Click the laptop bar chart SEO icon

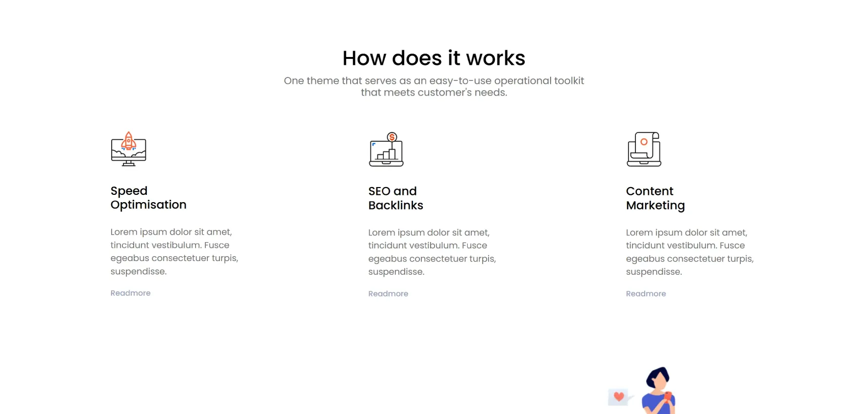pos(386,149)
